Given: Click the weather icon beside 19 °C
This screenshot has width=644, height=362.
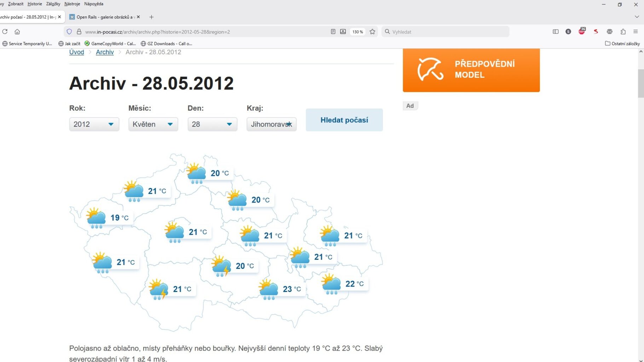Looking at the screenshot, I should tap(96, 218).
